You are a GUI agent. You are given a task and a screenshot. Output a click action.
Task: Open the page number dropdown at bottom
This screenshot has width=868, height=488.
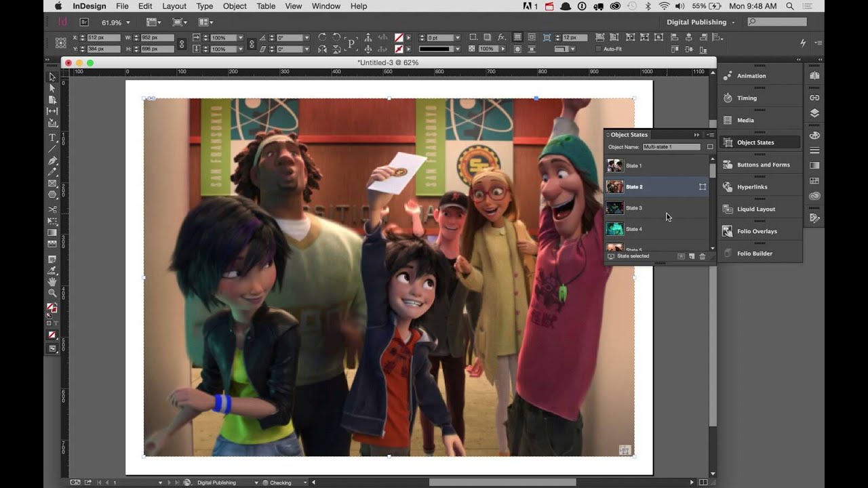click(160, 483)
